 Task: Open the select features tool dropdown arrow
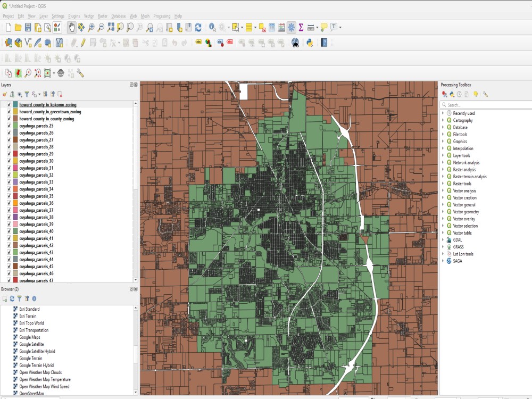[242, 28]
